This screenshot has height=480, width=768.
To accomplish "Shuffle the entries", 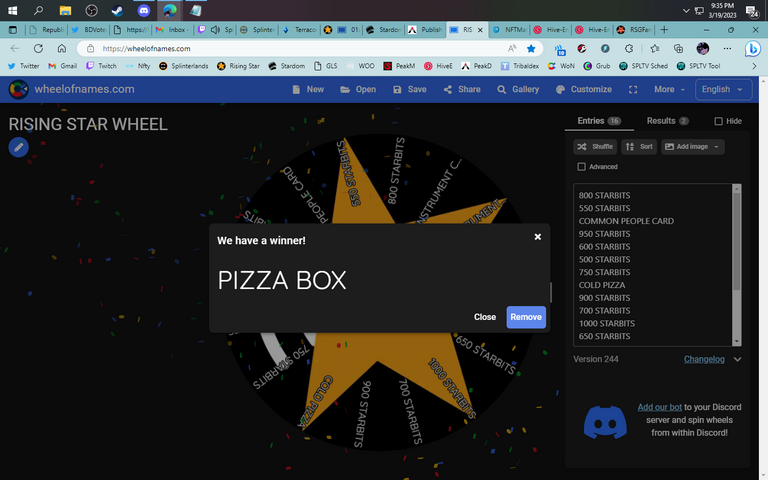I will [595, 146].
